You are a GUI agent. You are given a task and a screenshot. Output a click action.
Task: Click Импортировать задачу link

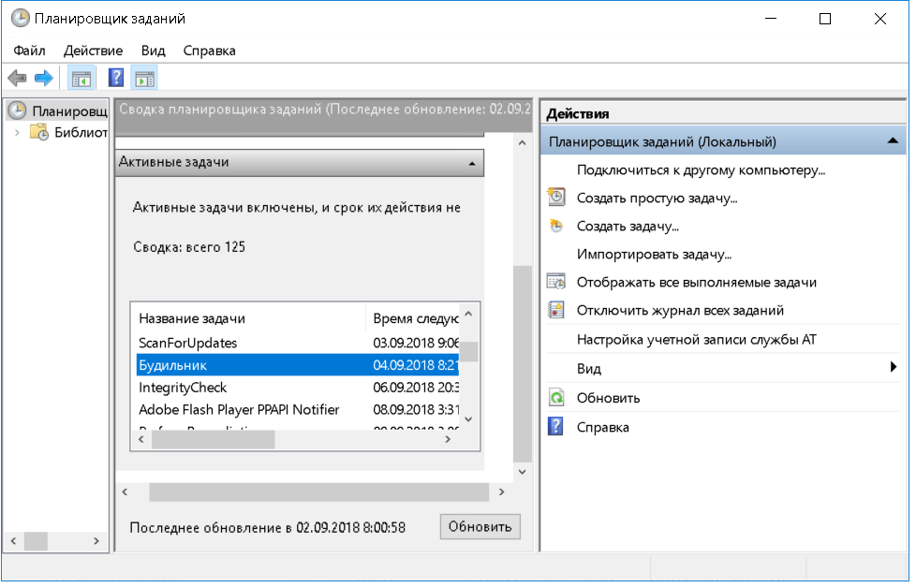654,254
